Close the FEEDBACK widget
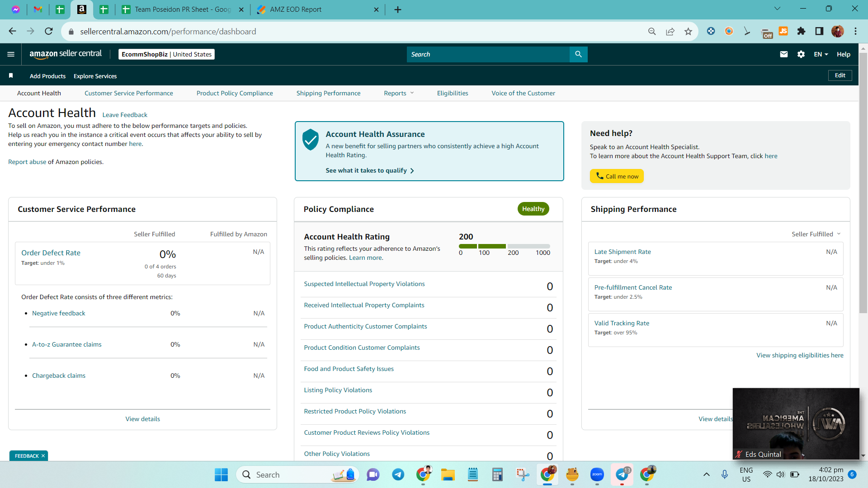The width and height of the screenshot is (868, 488). 43,455
